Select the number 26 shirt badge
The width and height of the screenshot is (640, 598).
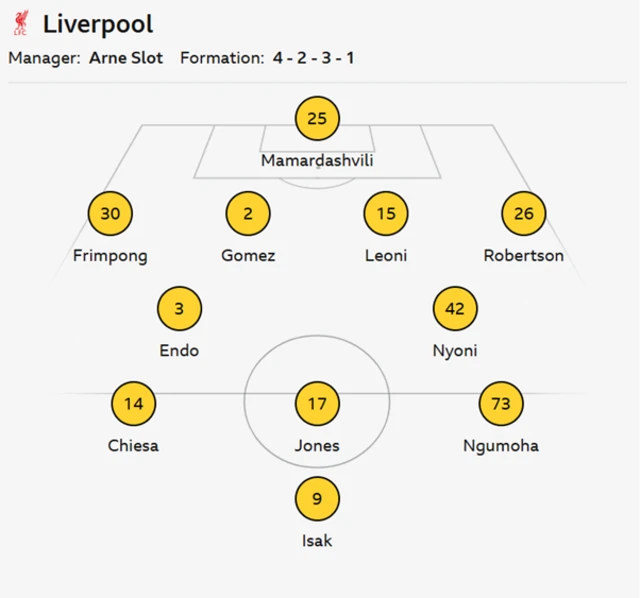click(523, 213)
